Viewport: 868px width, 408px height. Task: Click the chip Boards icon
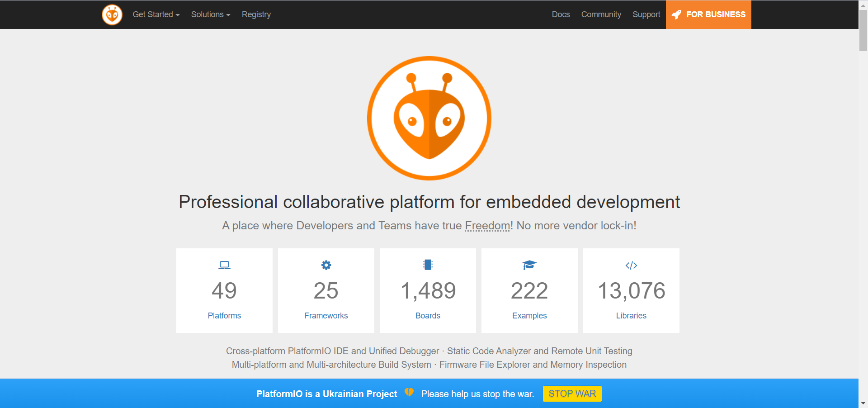point(428,265)
